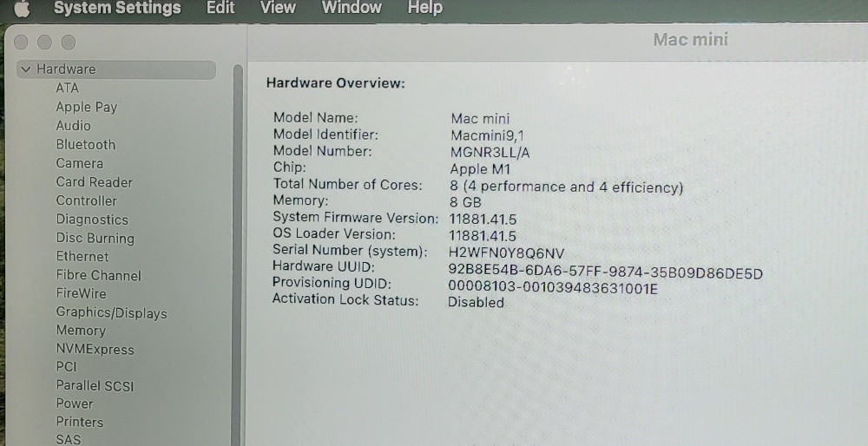Image resolution: width=868 pixels, height=446 pixels.
Task: Select Graphics/Displays in the sidebar
Action: pyautogui.click(x=111, y=312)
